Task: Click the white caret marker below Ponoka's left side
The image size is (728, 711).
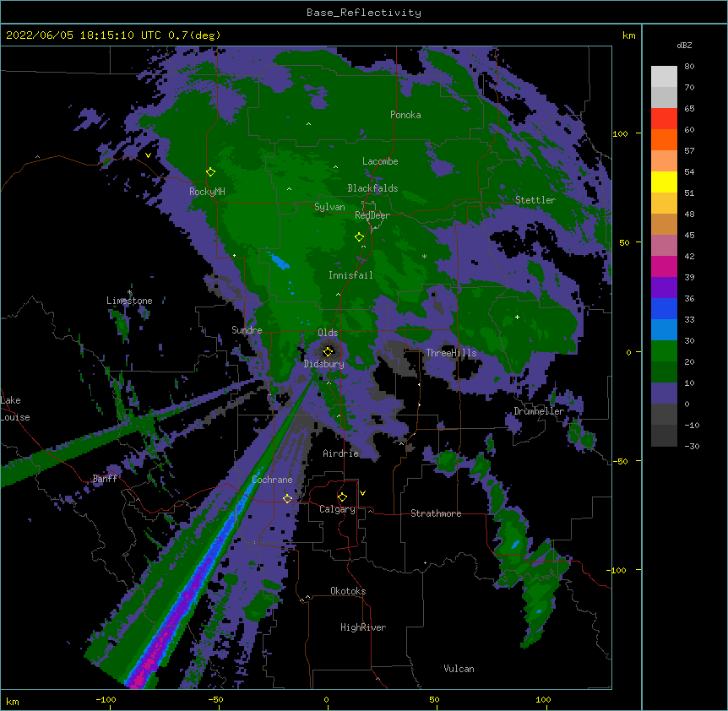Action: [309, 124]
